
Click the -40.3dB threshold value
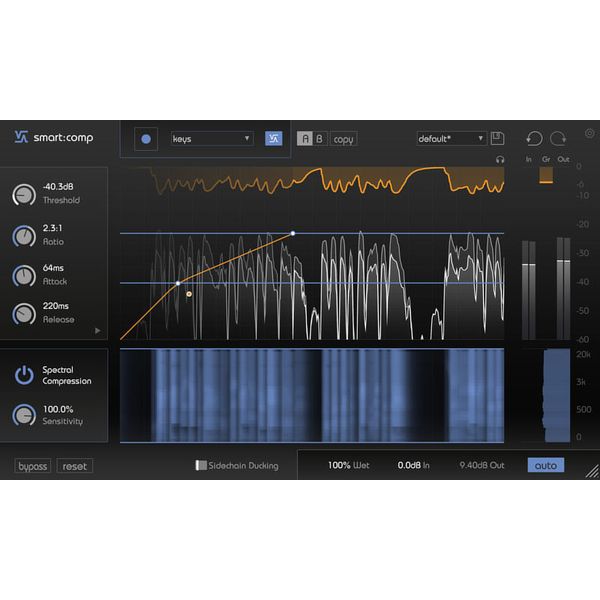[x=58, y=187]
